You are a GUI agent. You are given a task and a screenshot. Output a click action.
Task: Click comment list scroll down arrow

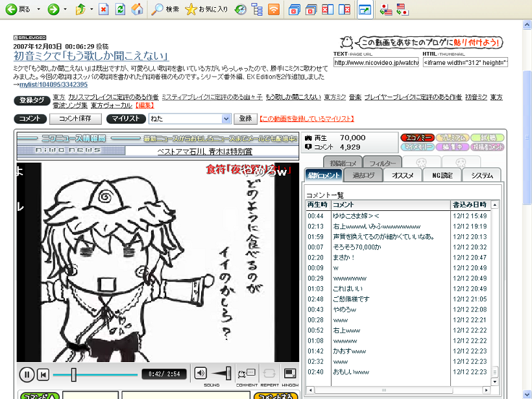(x=494, y=382)
